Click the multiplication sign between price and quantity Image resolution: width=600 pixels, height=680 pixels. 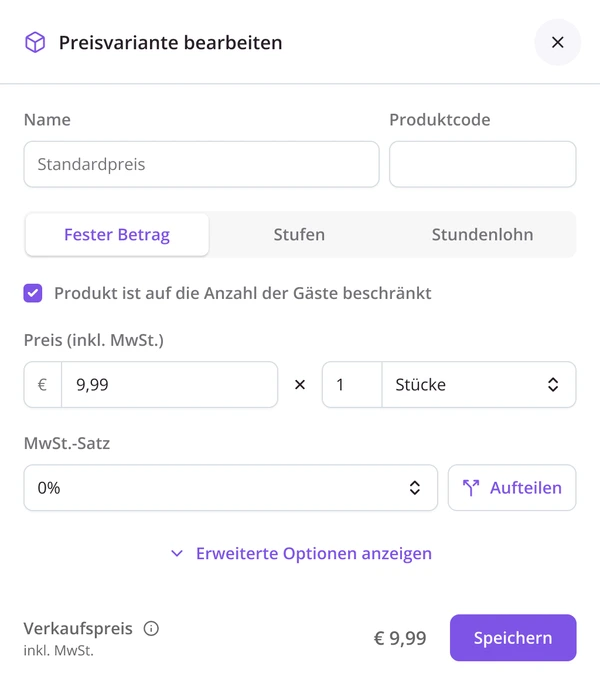click(x=300, y=385)
